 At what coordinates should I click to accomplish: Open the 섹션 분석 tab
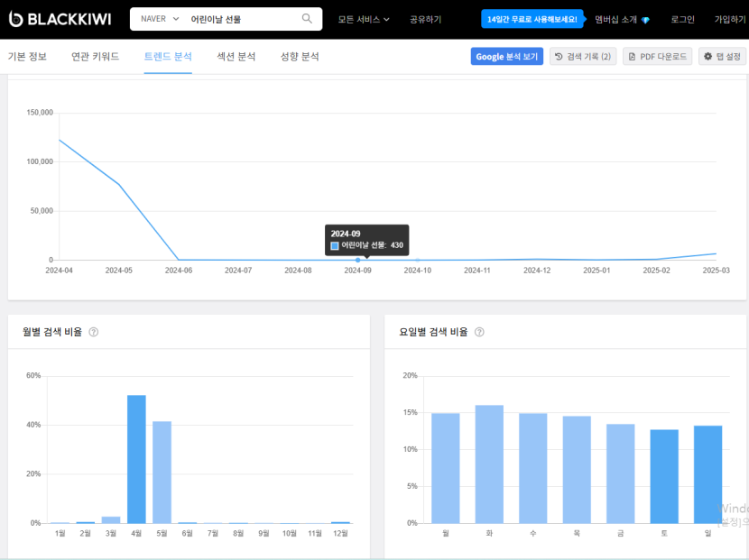click(236, 56)
